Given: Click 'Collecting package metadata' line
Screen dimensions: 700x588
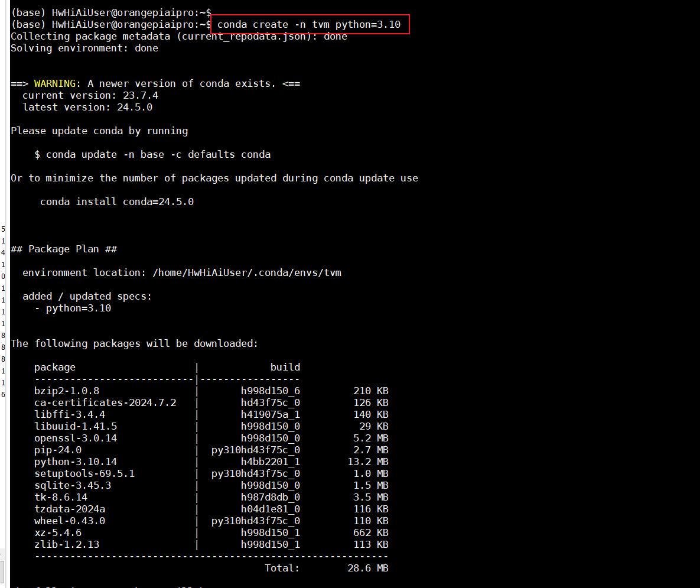Looking at the screenshot, I should coord(179,37).
